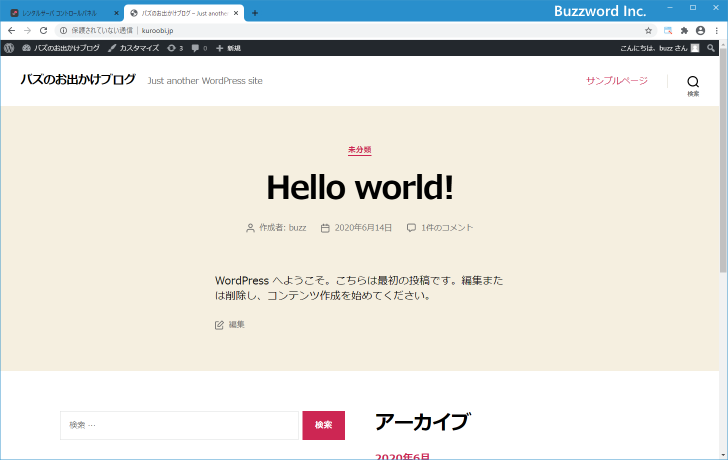Bookmark the page with the star icon
The width and height of the screenshot is (728, 460).
(x=648, y=31)
